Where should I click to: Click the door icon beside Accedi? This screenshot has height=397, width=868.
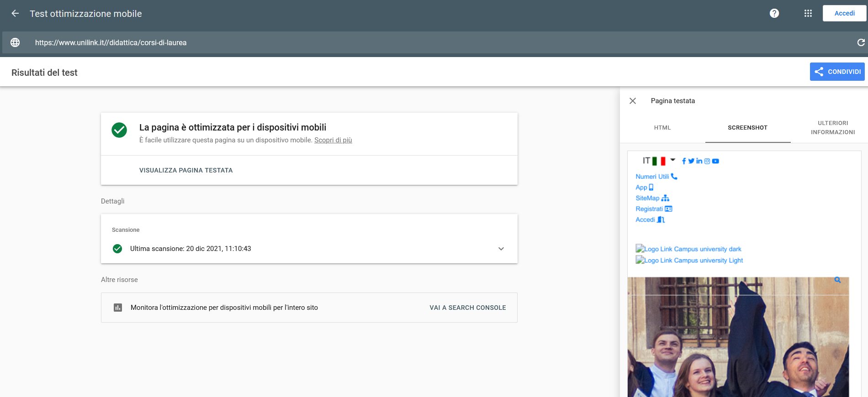point(661,219)
